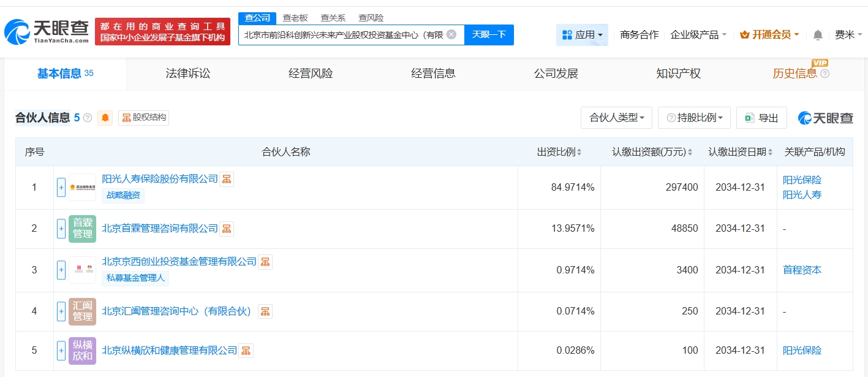Open 阳光保险 link in row 5

(802, 351)
